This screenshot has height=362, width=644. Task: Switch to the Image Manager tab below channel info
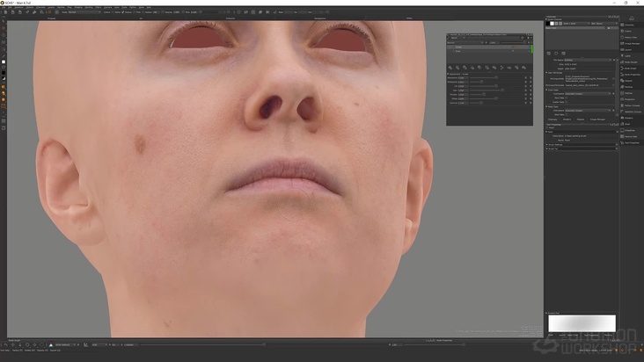[x=597, y=119]
